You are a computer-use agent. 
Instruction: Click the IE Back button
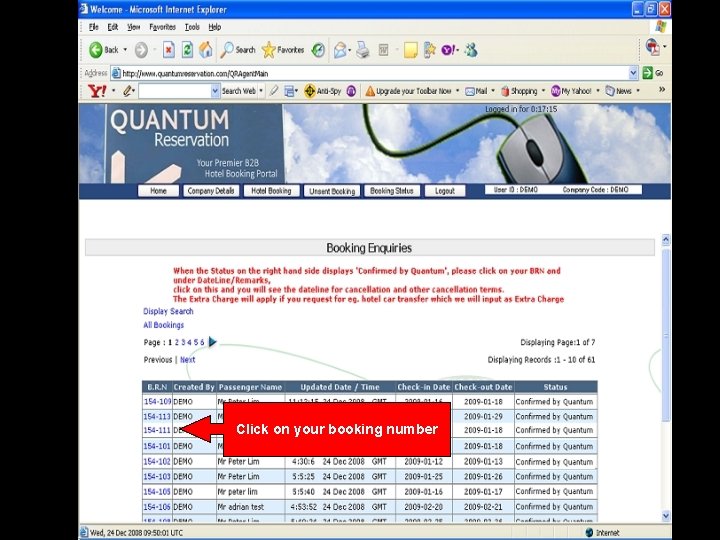point(103,50)
